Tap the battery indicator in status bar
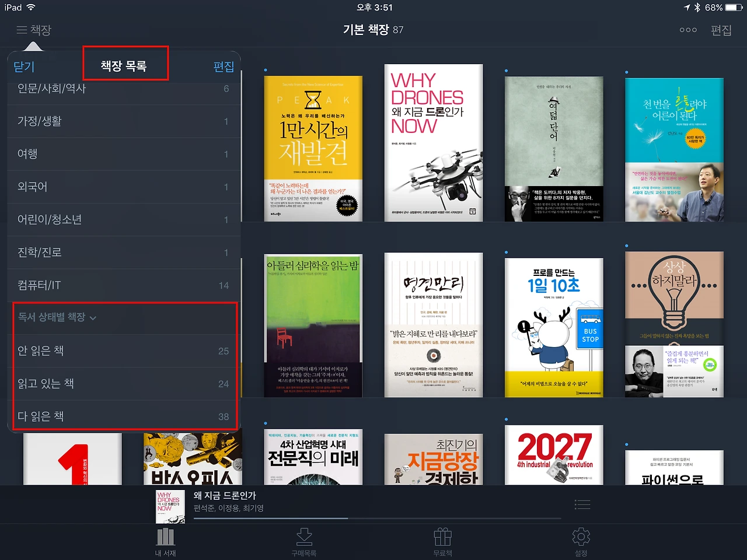 [734, 8]
